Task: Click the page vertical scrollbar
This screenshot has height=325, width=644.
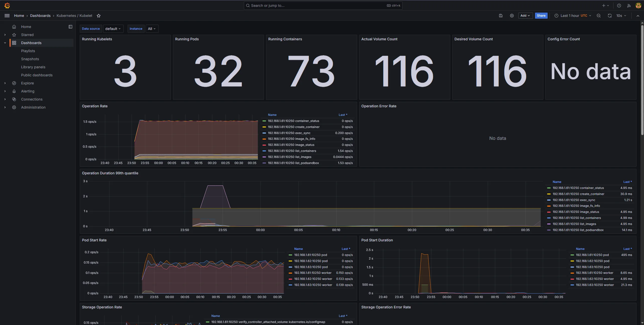Action: point(642,80)
